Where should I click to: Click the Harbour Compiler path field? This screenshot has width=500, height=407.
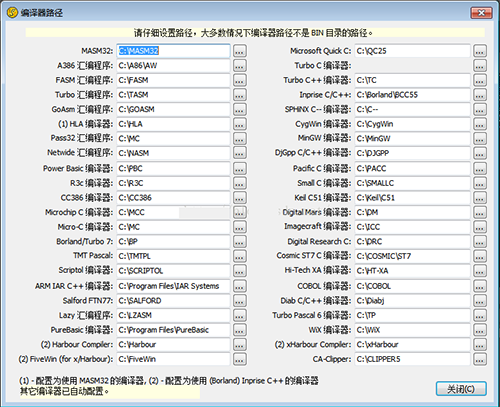[x=173, y=344]
